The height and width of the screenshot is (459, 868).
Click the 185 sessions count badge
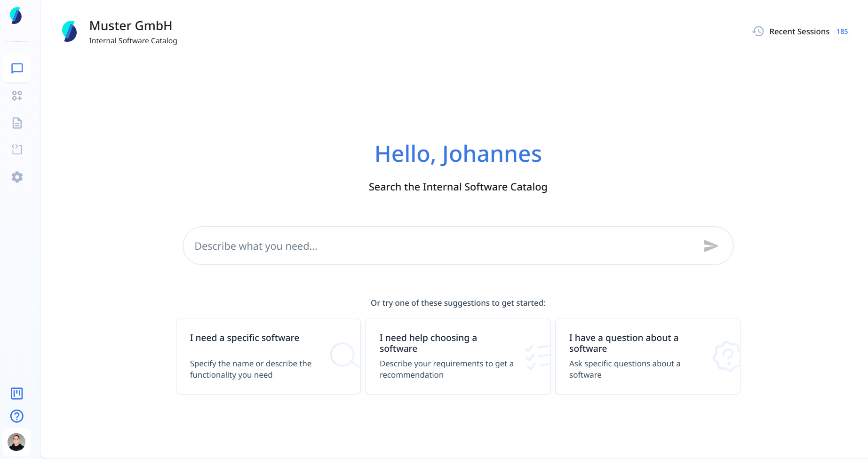(842, 32)
